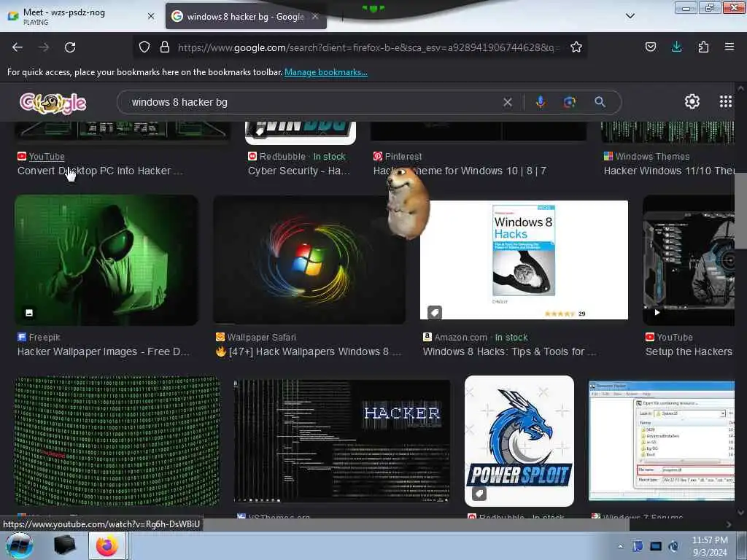The image size is (747, 560).
Task: Open the black taskbar app icon
Action: coord(64,545)
